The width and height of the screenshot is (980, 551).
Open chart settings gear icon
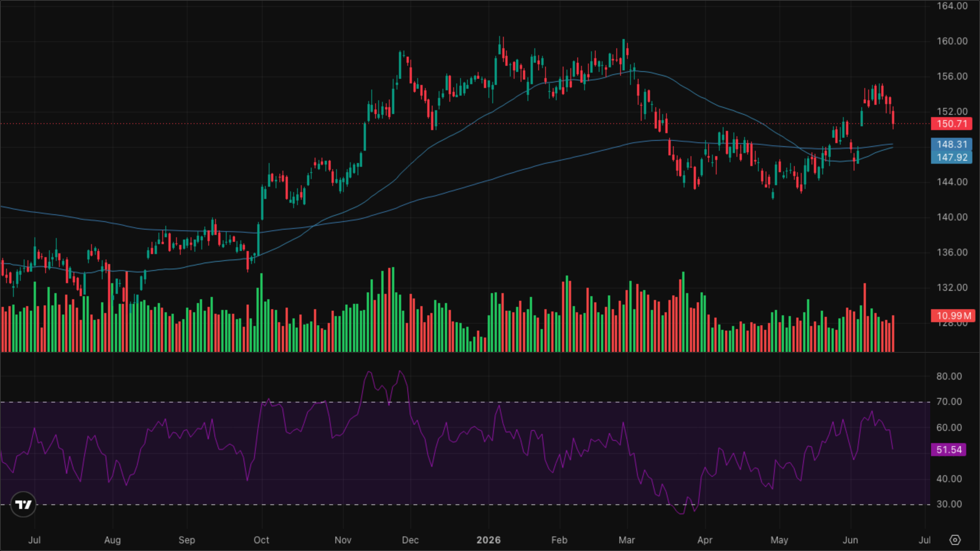click(955, 540)
